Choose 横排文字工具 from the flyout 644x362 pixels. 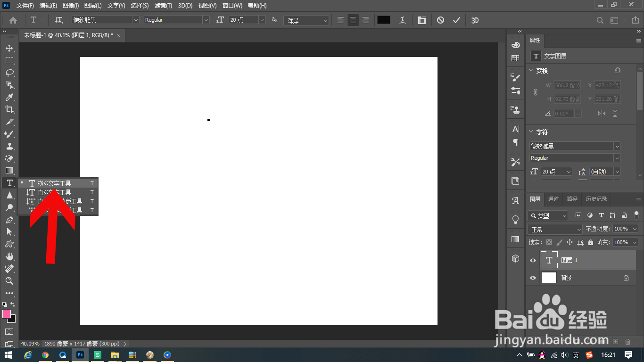pyautogui.click(x=58, y=183)
